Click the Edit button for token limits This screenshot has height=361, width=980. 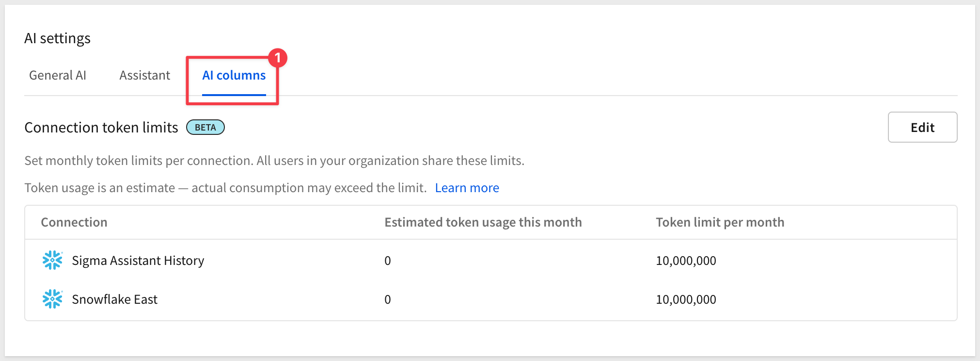(x=922, y=127)
